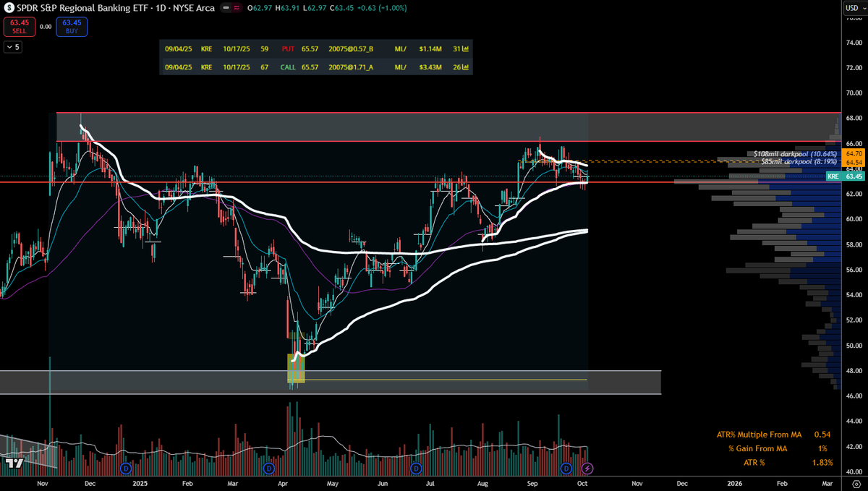Click the 2026 label on the time axis

734,482
